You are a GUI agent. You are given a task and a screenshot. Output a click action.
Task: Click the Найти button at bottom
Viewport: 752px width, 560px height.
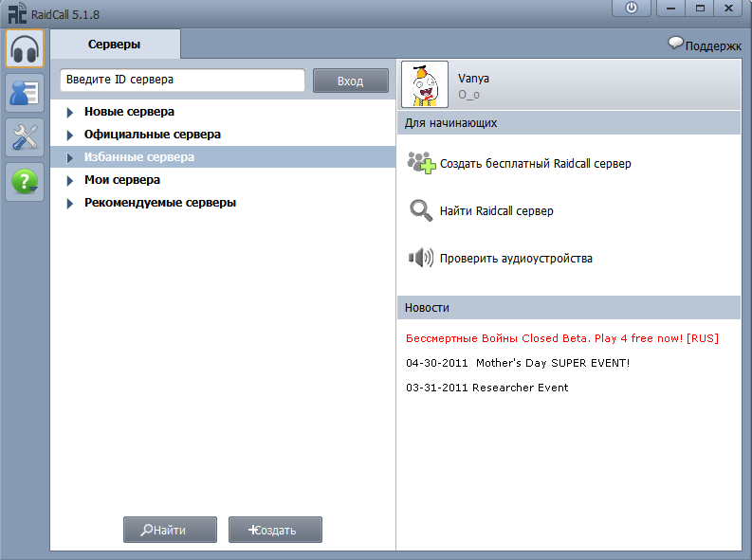(170, 530)
